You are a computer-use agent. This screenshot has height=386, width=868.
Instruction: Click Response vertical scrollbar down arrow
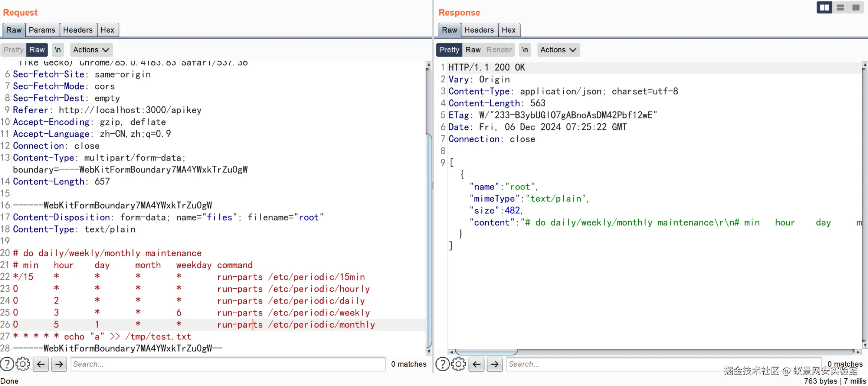coord(865,345)
